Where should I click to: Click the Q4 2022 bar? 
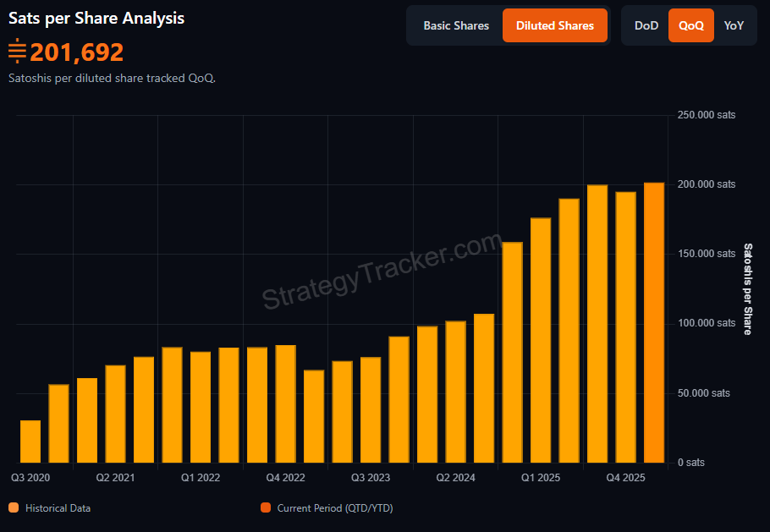click(286, 404)
